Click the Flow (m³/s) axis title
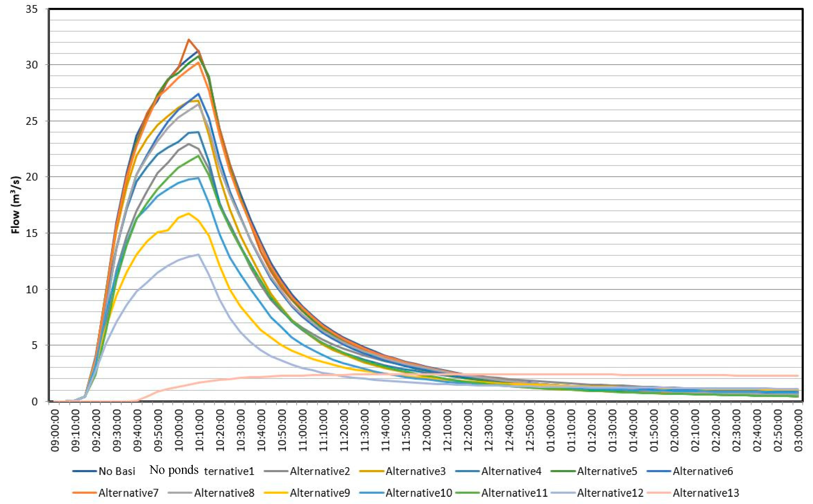This screenshot has height=504, width=813. (16, 205)
